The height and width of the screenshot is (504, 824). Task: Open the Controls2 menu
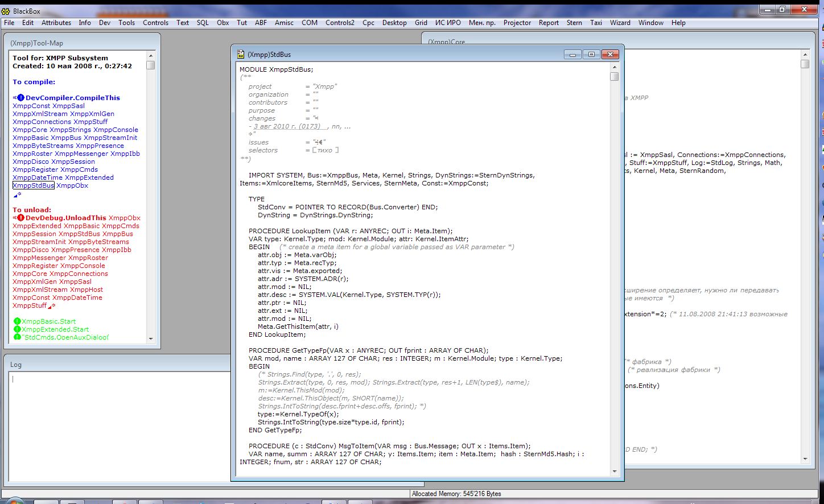point(340,23)
